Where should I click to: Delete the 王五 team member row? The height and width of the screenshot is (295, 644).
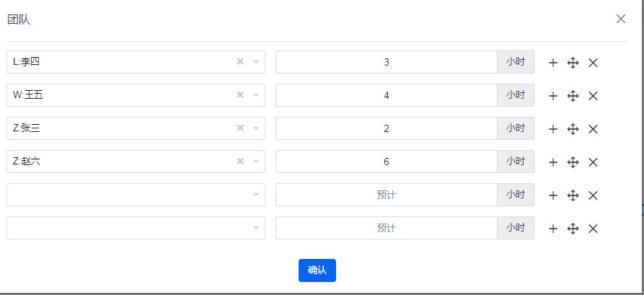click(593, 96)
